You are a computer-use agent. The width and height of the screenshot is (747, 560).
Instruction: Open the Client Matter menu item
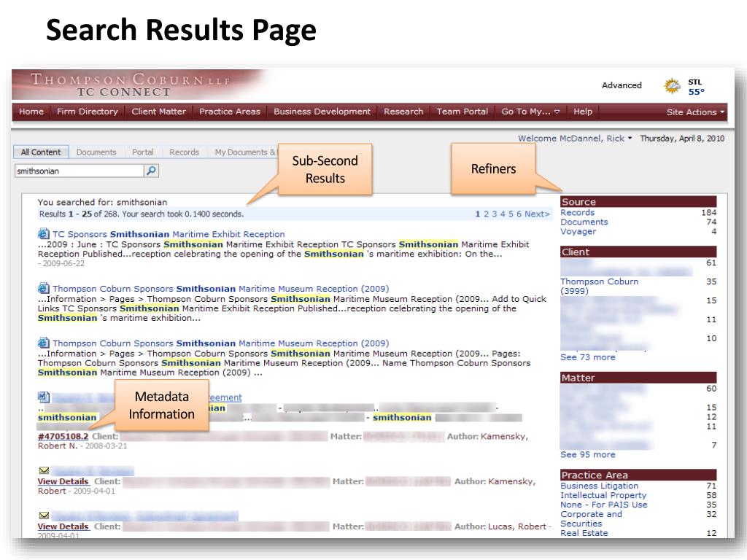point(158,112)
